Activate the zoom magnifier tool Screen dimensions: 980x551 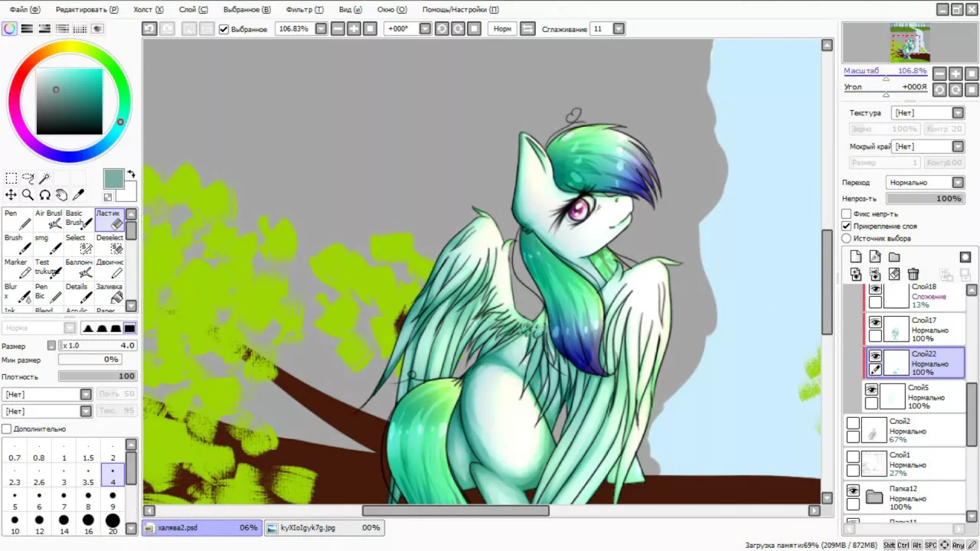pos(28,195)
